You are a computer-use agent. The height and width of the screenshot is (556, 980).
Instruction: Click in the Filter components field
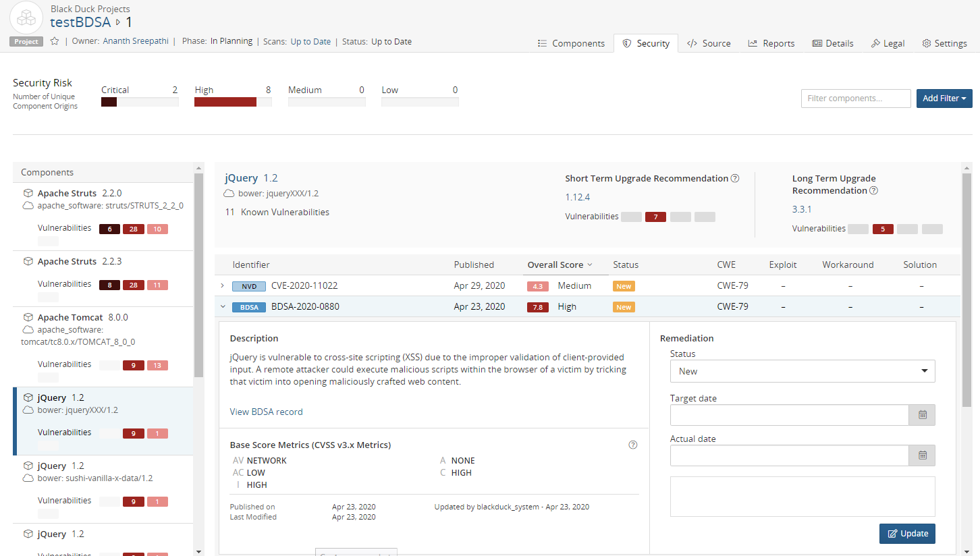point(856,99)
